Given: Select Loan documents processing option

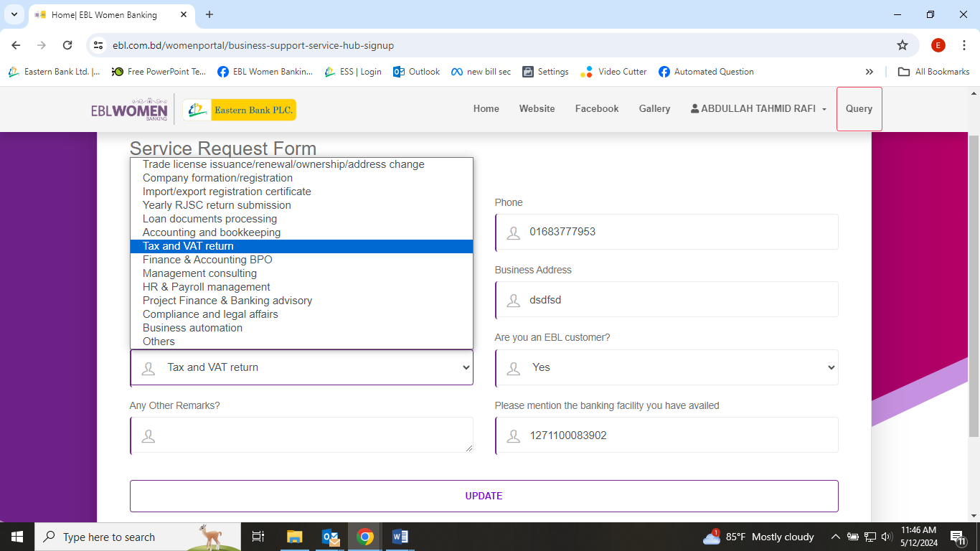Looking at the screenshot, I should [x=301, y=219].
